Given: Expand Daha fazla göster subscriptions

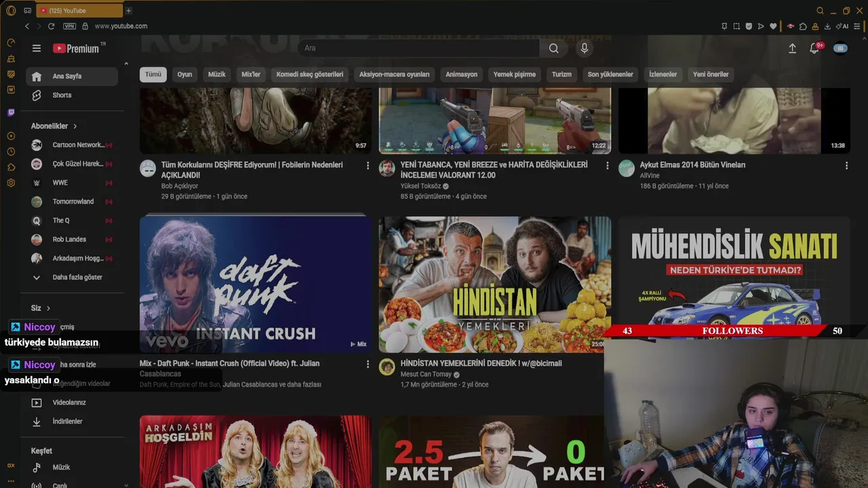Looking at the screenshot, I should click(x=72, y=277).
